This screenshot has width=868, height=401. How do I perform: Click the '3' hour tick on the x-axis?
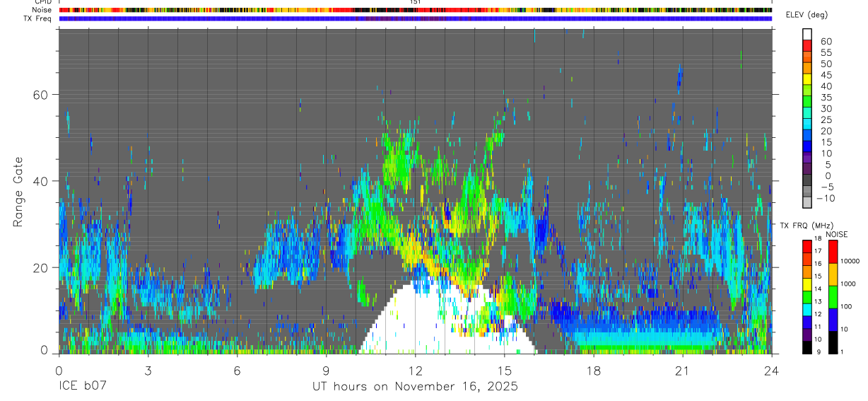tap(148, 370)
